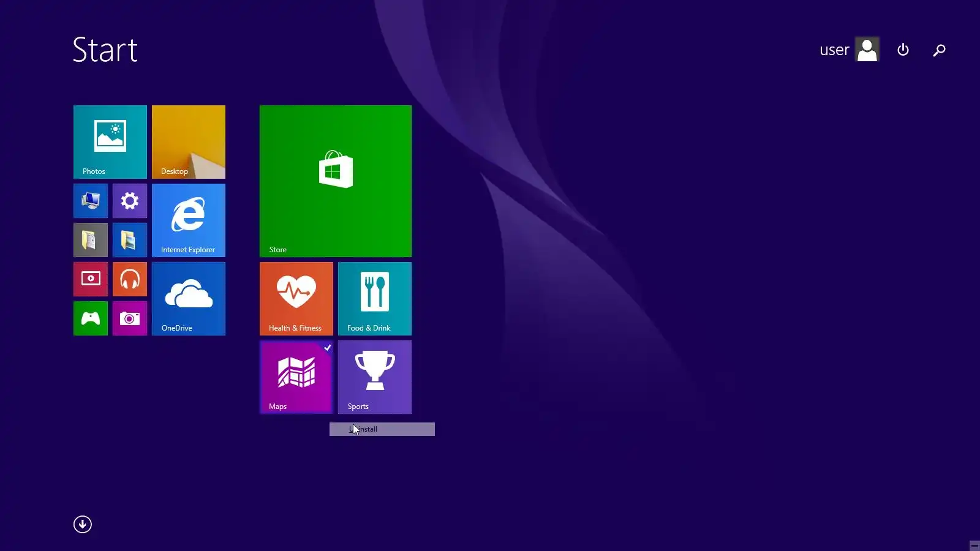Uncheck the Maps tile selection checkmark
This screenshot has width=980, height=551.
click(328, 348)
